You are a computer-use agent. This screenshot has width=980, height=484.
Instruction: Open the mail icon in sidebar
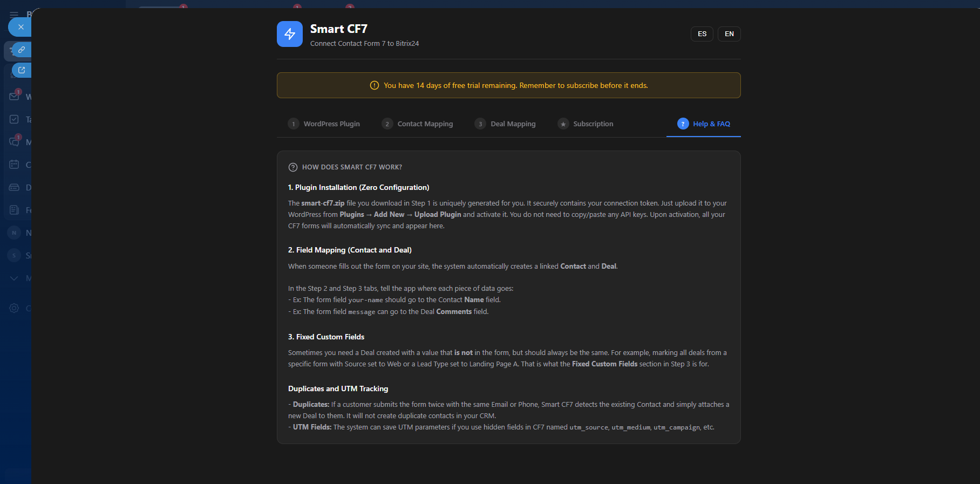click(x=15, y=97)
